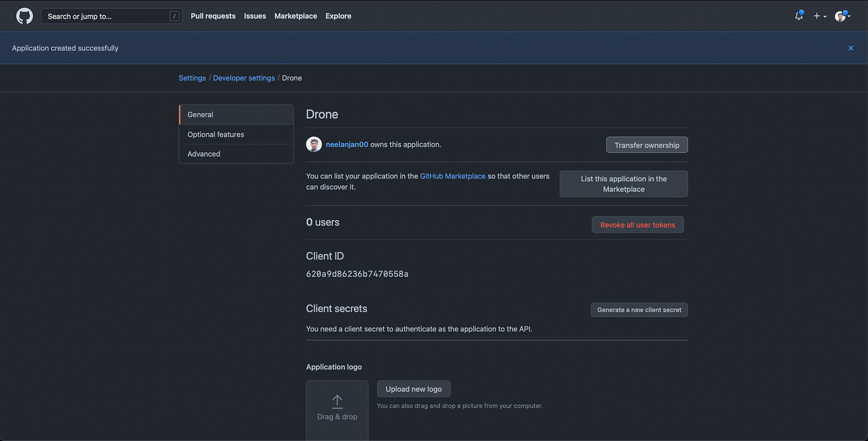Dismiss the application created banner
The image size is (868, 441).
[x=851, y=48]
